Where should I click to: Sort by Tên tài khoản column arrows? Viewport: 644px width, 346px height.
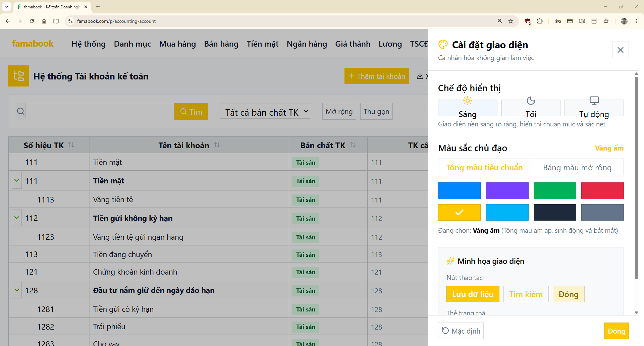[217, 145]
